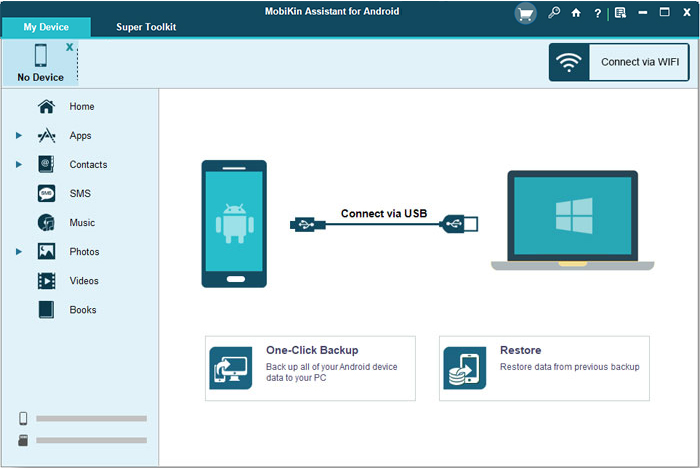This screenshot has height=468, width=700.
Task: Open the Videos film icon
Action: coord(46,280)
